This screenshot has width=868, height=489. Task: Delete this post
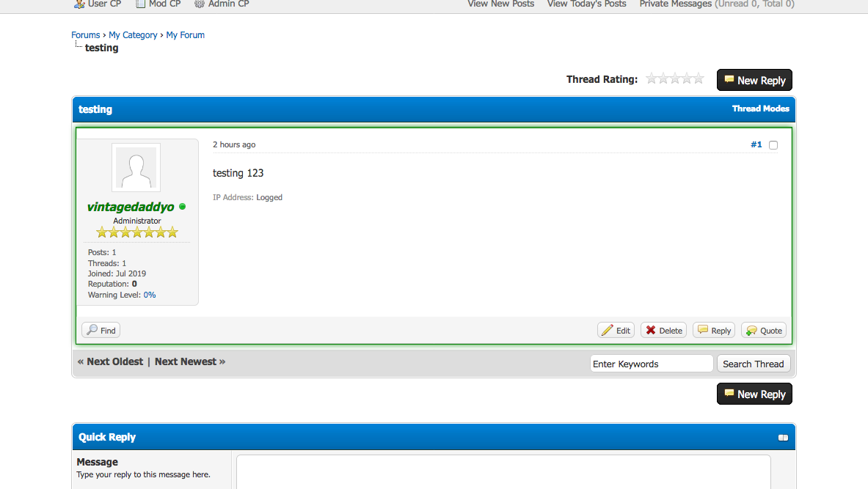tap(663, 330)
